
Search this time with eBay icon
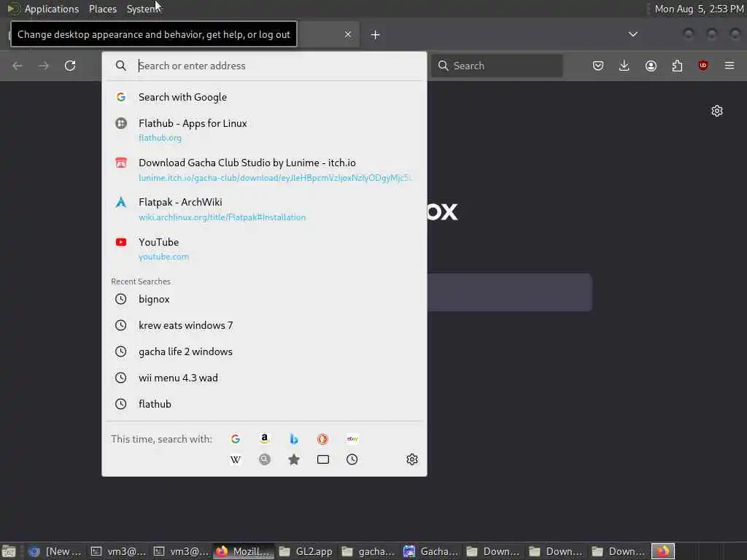pos(352,439)
